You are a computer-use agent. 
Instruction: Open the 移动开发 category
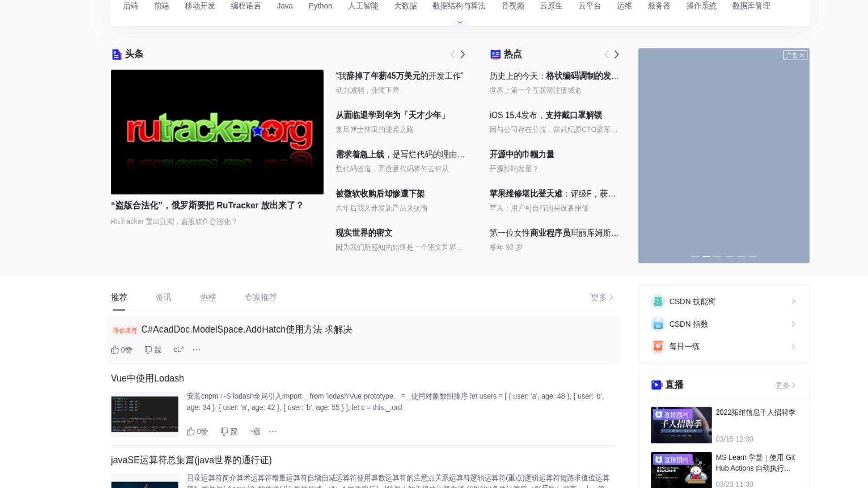click(x=200, y=6)
